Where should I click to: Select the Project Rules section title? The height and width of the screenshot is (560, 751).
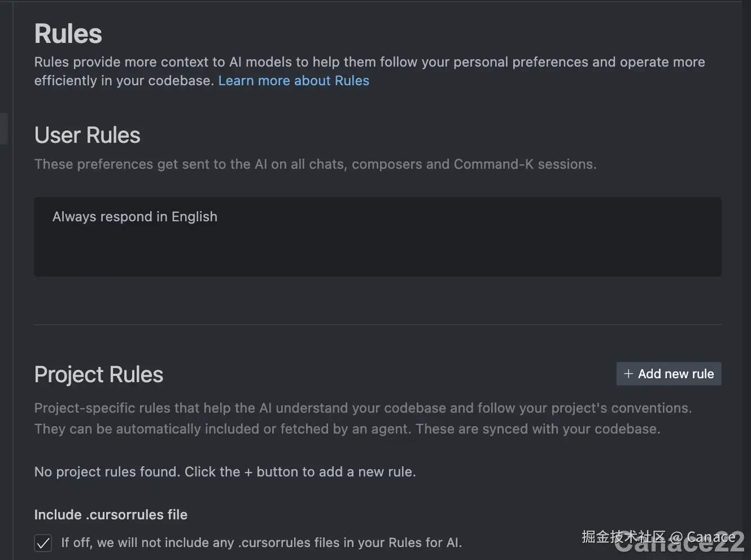tap(98, 374)
